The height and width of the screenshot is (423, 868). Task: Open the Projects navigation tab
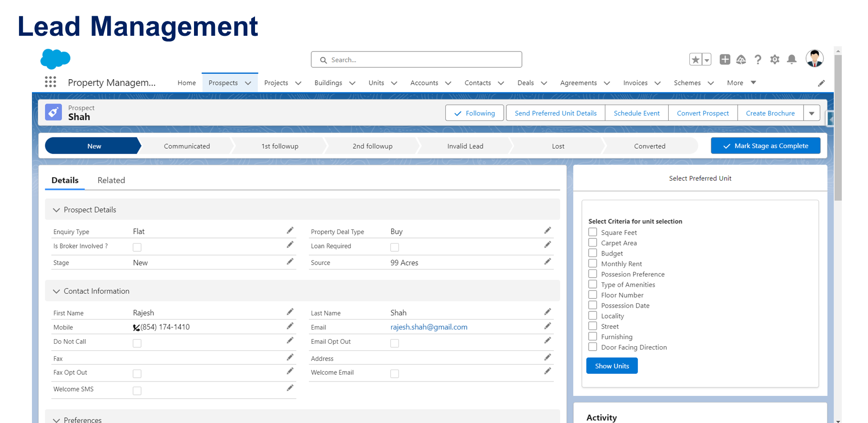click(276, 83)
